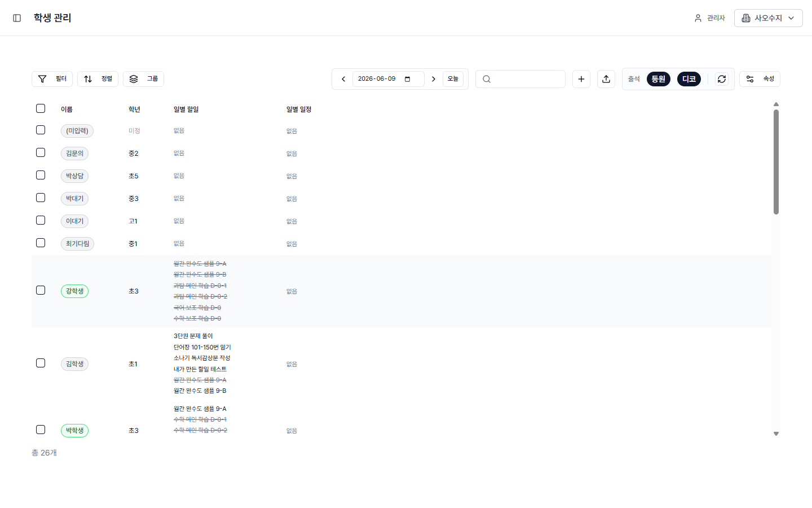
Task: Click the 오늘 today button
Action: (x=453, y=79)
